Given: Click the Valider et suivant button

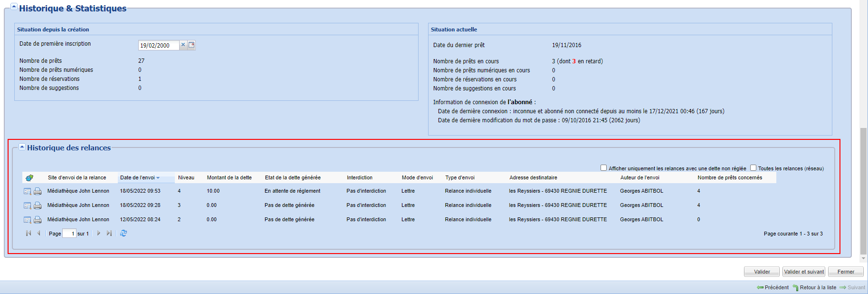Looking at the screenshot, I should pyautogui.click(x=803, y=272).
